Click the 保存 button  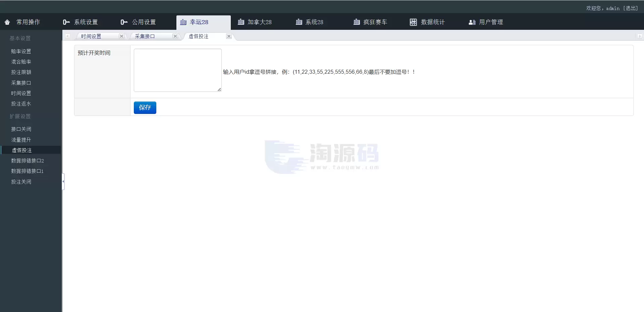pyautogui.click(x=145, y=108)
